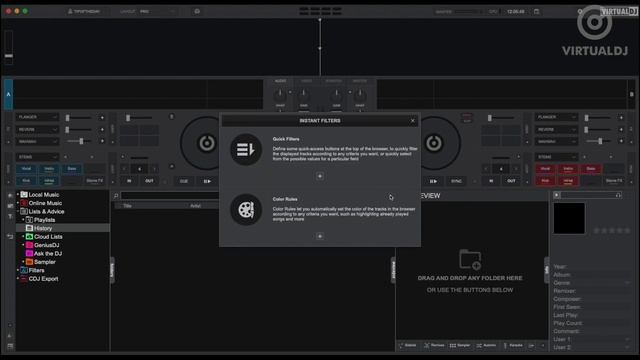Screen dimensions: 640x360
Task: Toggle left deck Kick stem pad
Action: point(26,180)
